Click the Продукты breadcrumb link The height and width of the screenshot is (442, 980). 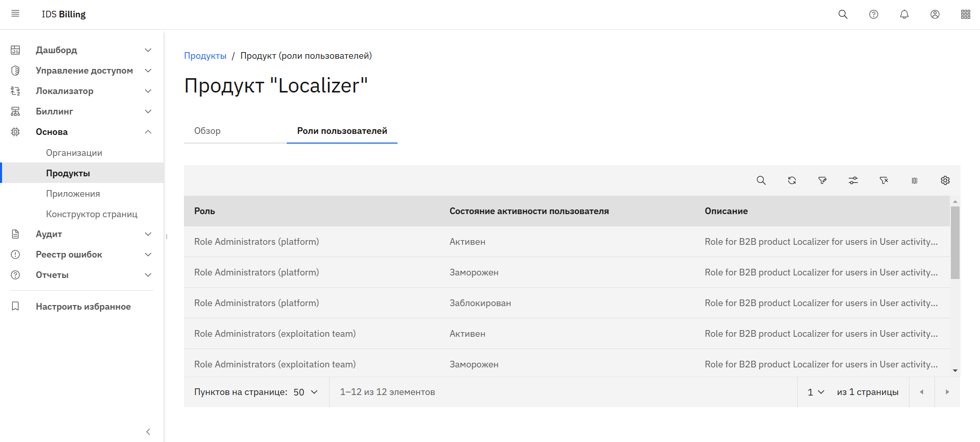tap(205, 56)
